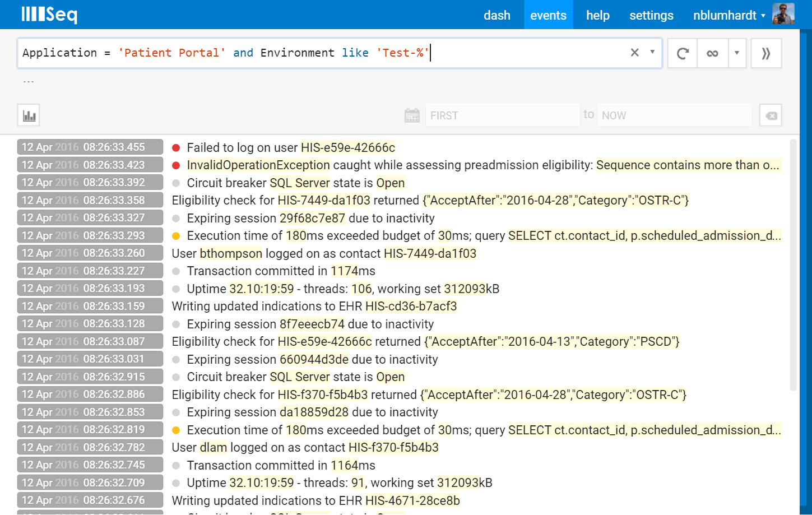Toggle auto-refresh tail infinity button
Image resolution: width=812 pixels, height=515 pixels.
[713, 53]
